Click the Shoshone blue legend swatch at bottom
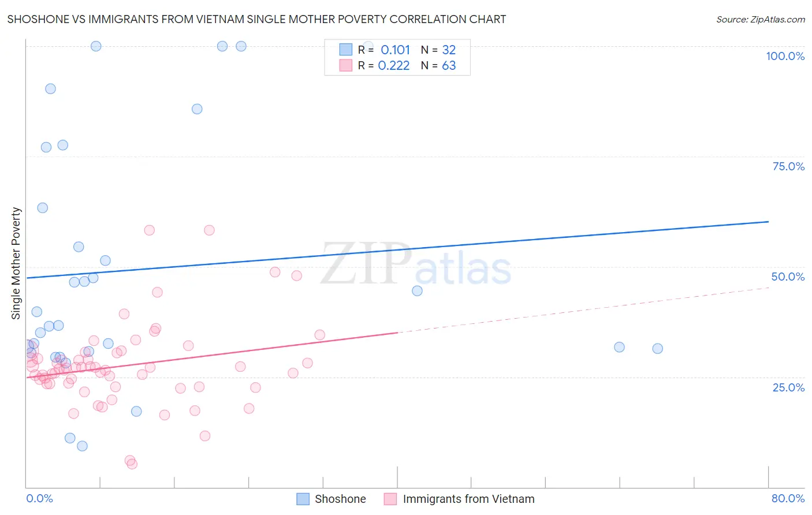 coord(303,499)
